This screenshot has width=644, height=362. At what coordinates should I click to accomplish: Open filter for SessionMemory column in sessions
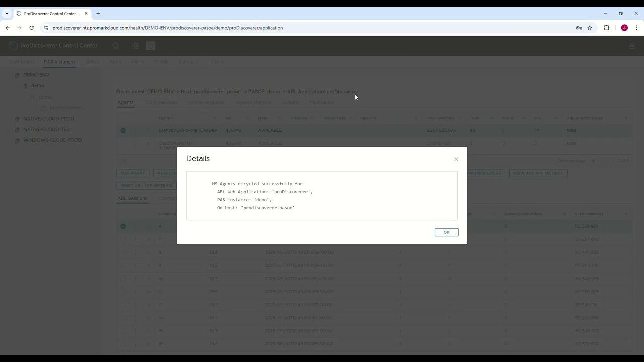[626, 214]
